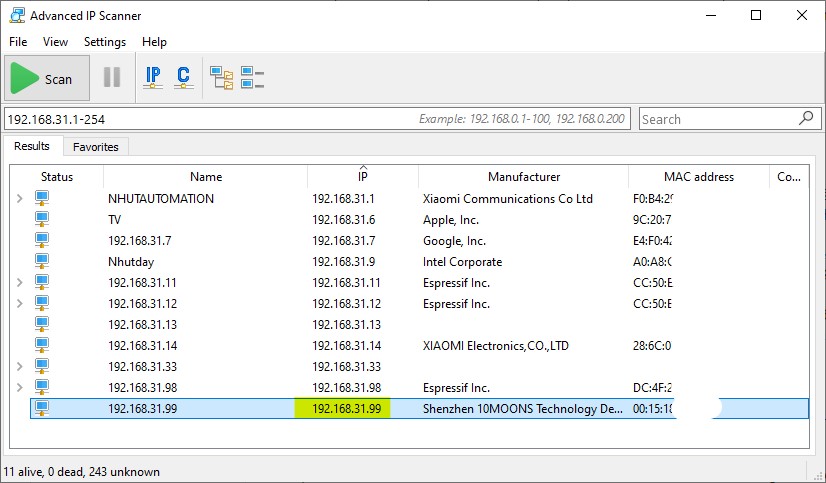The image size is (826, 483).
Task: Sort by the MAC address column header
Action: click(x=699, y=176)
